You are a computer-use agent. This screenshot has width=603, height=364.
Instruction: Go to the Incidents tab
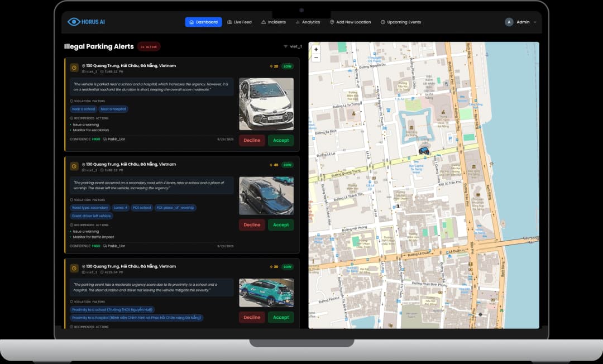[274, 22]
